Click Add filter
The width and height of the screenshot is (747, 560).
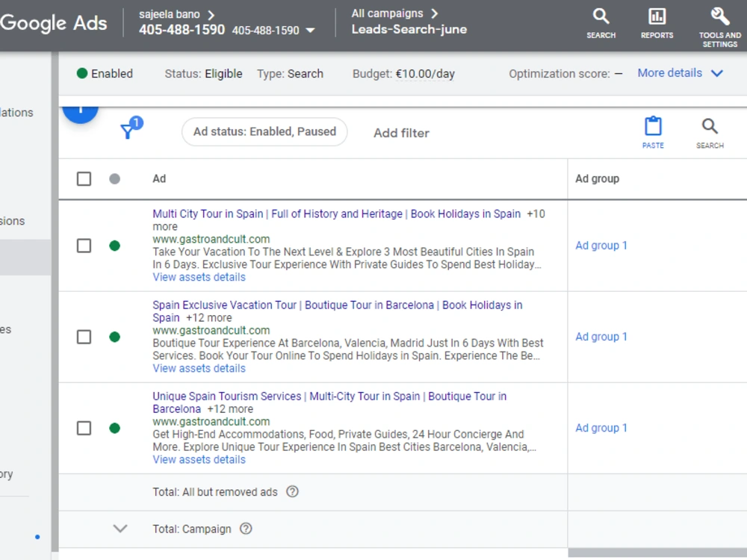tap(401, 133)
